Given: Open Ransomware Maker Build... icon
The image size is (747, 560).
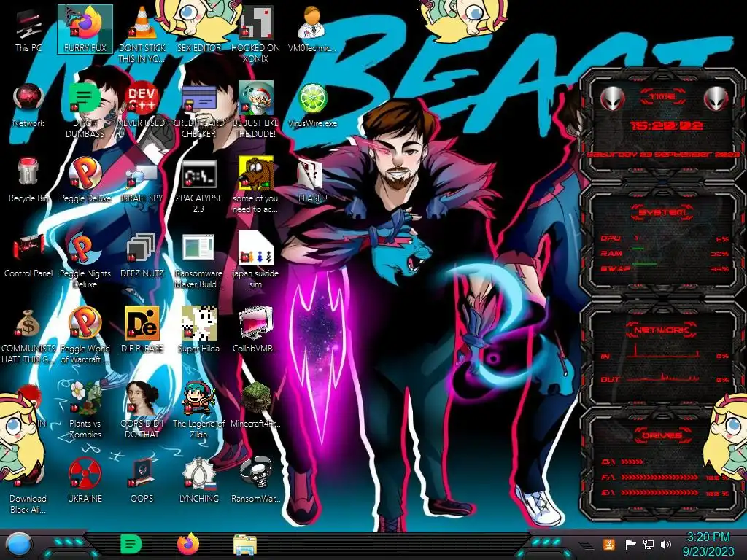Looking at the screenshot, I should (198, 260).
